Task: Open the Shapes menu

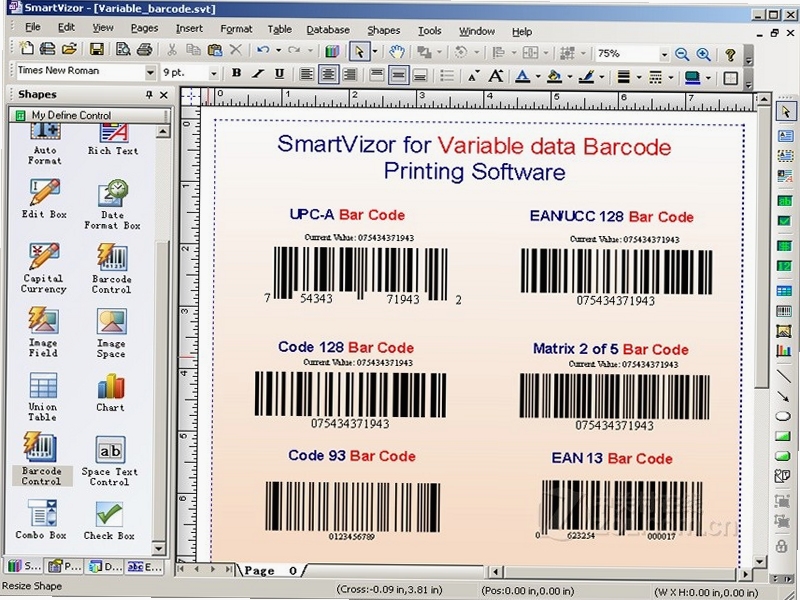Action: [x=384, y=31]
